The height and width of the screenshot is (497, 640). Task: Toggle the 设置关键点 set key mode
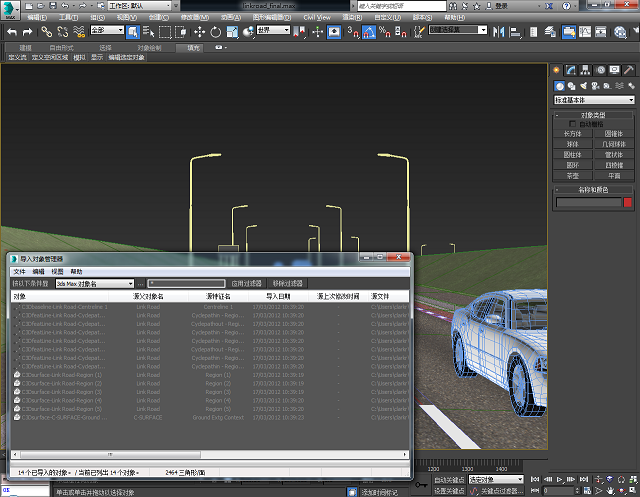(447, 491)
